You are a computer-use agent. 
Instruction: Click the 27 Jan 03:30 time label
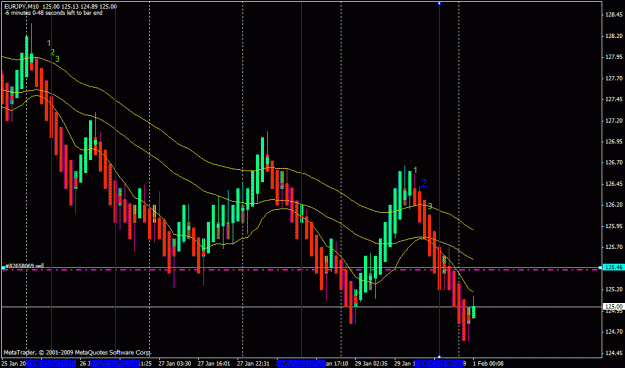175,364
